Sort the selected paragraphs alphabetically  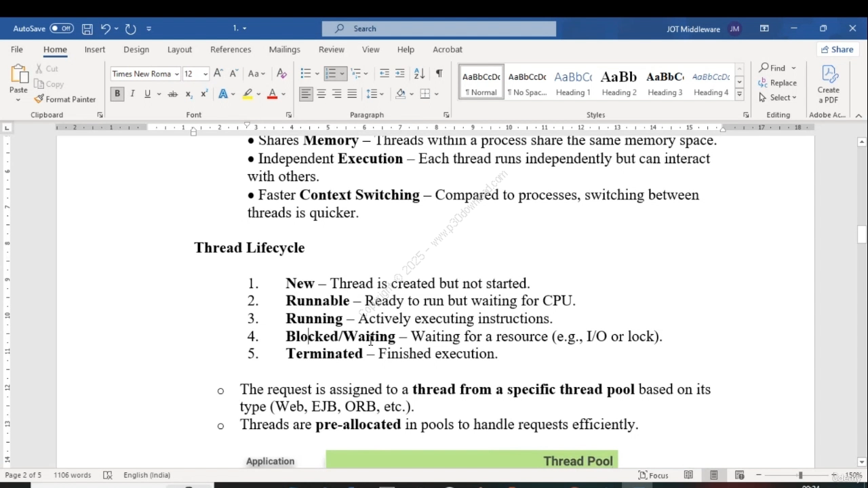(419, 73)
